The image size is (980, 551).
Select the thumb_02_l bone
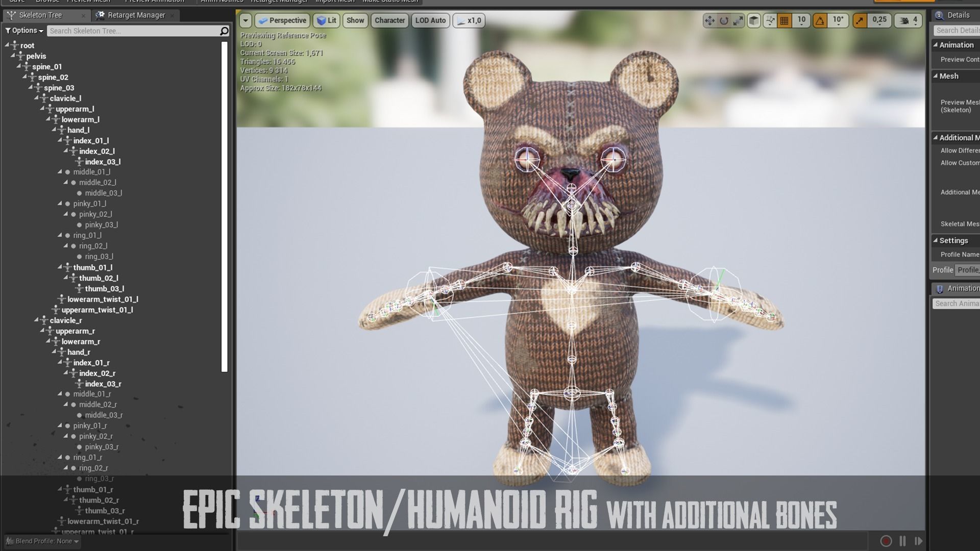point(99,278)
